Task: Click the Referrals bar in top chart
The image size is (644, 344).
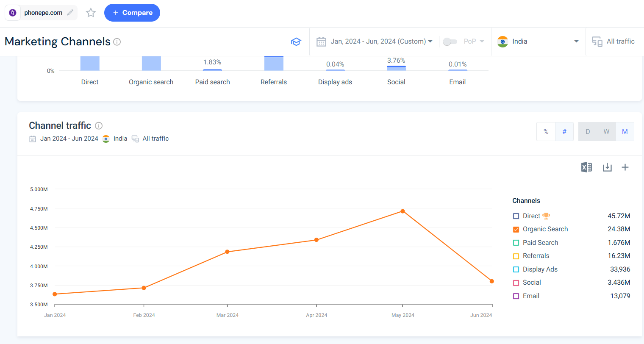Action: (x=274, y=64)
